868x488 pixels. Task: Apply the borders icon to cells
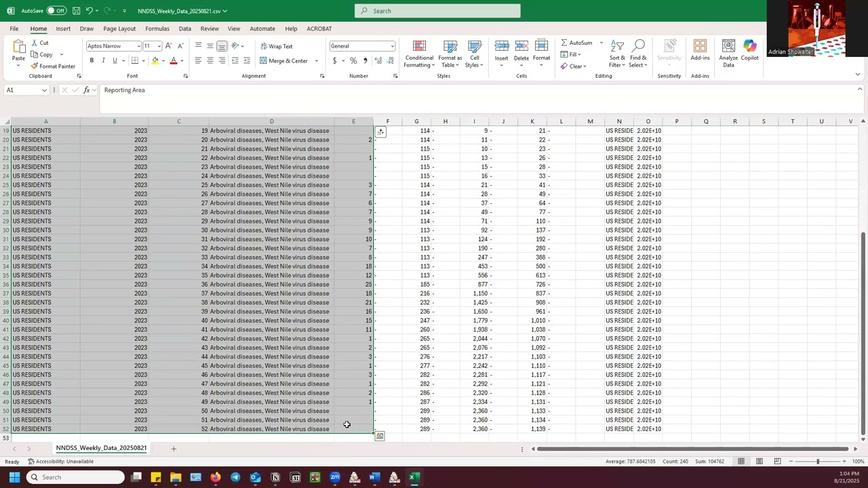134,61
